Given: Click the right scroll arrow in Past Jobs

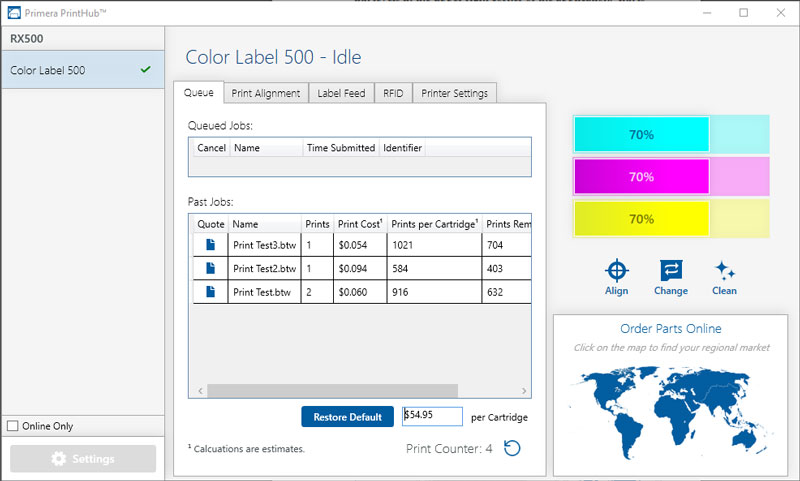Looking at the screenshot, I should coord(524,391).
